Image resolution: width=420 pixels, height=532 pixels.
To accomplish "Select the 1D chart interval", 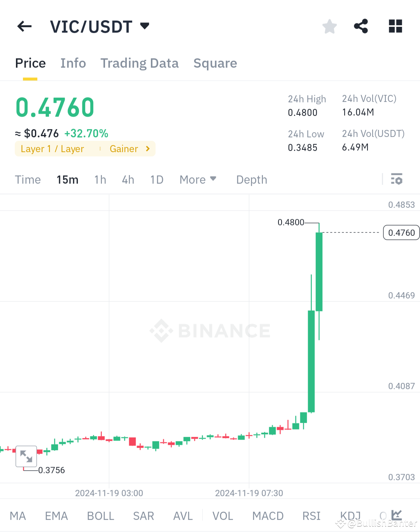I will point(157,179).
